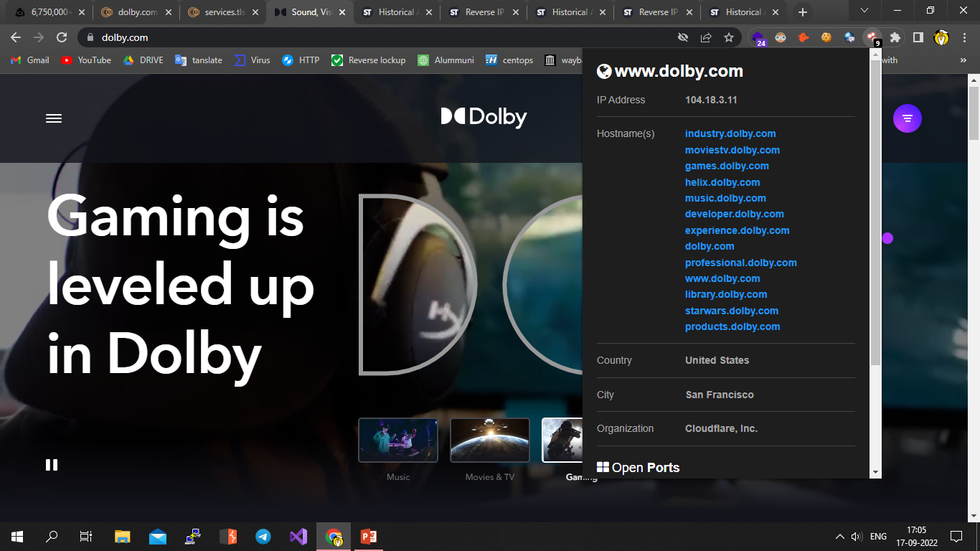980x551 pixels.
Task: Click the cartoon face with glasses extension icon
Action: coord(781,37)
